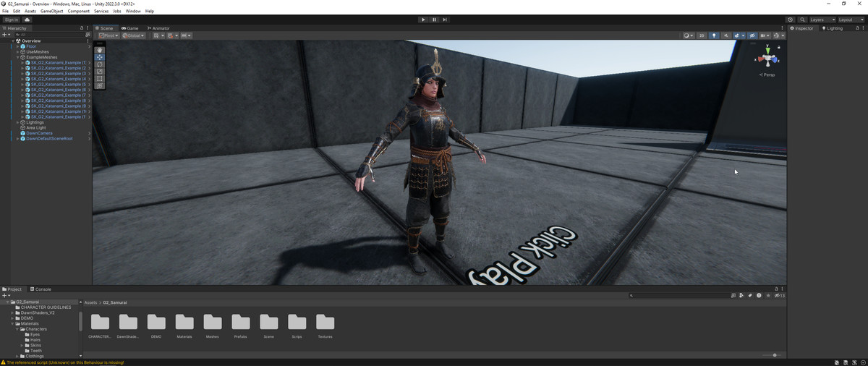Click the Play button
The height and width of the screenshot is (366, 868).
(x=423, y=20)
